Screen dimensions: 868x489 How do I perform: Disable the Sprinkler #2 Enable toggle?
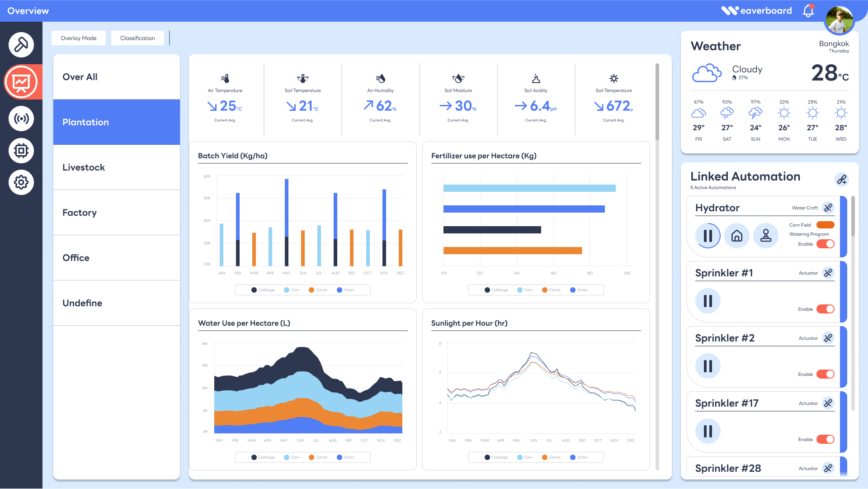click(x=826, y=374)
